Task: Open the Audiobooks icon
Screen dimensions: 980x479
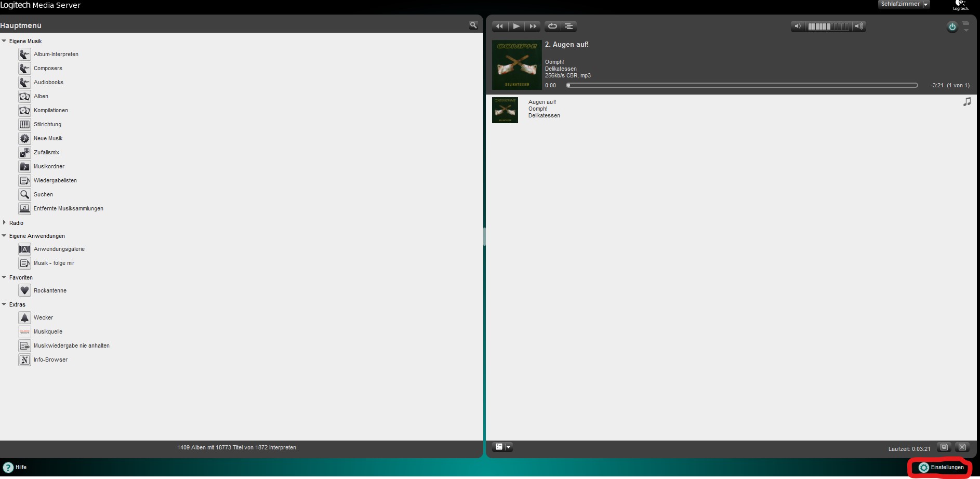Action: pyautogui.click(x=24, y=82)
